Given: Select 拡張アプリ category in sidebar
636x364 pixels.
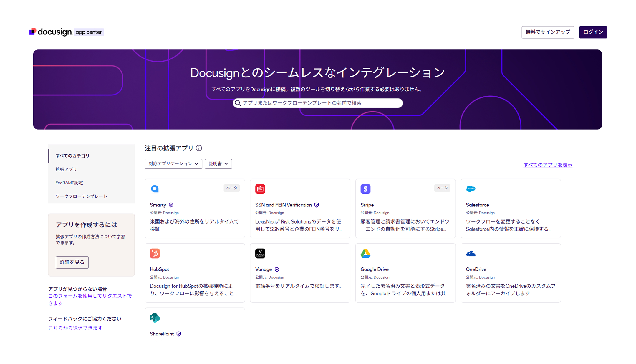Looking at the screenshot, I should tap(66, 169).
